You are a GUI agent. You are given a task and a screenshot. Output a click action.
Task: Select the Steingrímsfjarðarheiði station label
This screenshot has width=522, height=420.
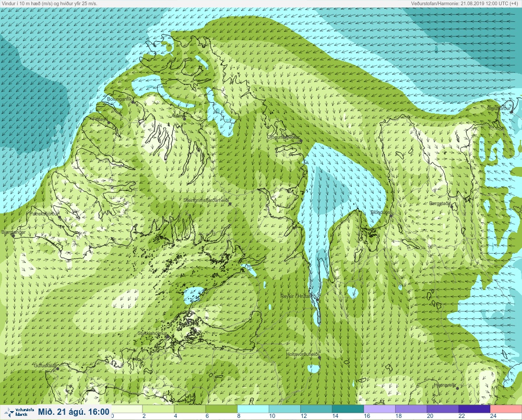point(206,200)
